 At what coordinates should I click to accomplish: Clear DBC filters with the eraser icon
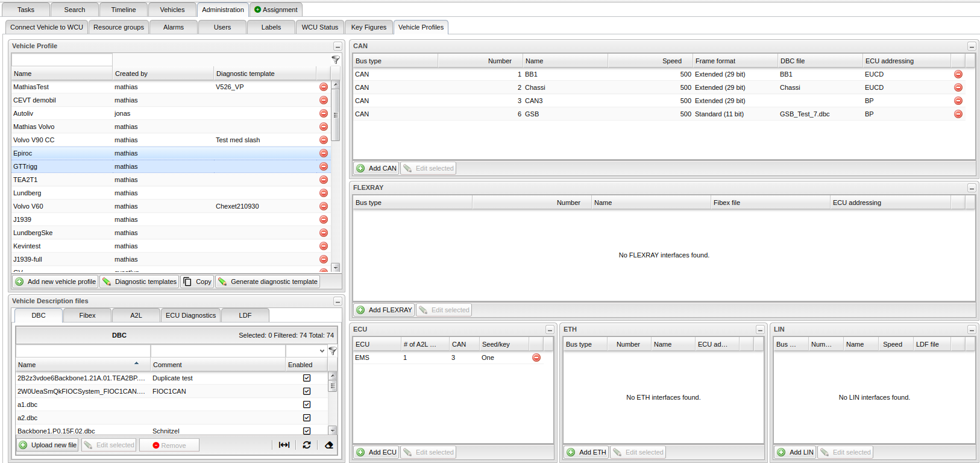tap(329, 445)
